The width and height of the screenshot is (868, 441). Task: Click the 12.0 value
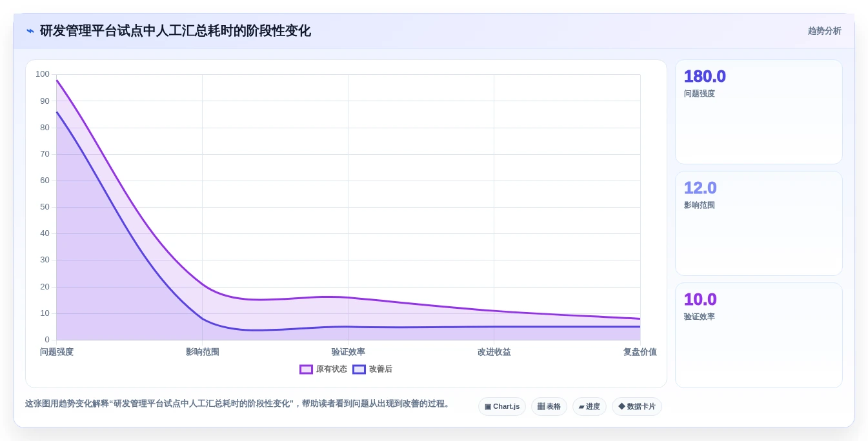coord(700,188)
